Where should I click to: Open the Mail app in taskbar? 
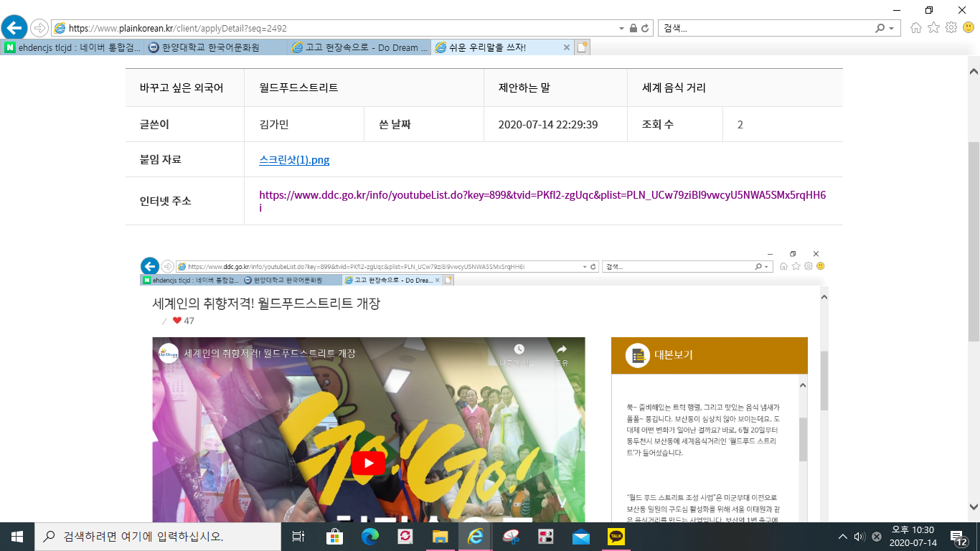pos(581,537)
